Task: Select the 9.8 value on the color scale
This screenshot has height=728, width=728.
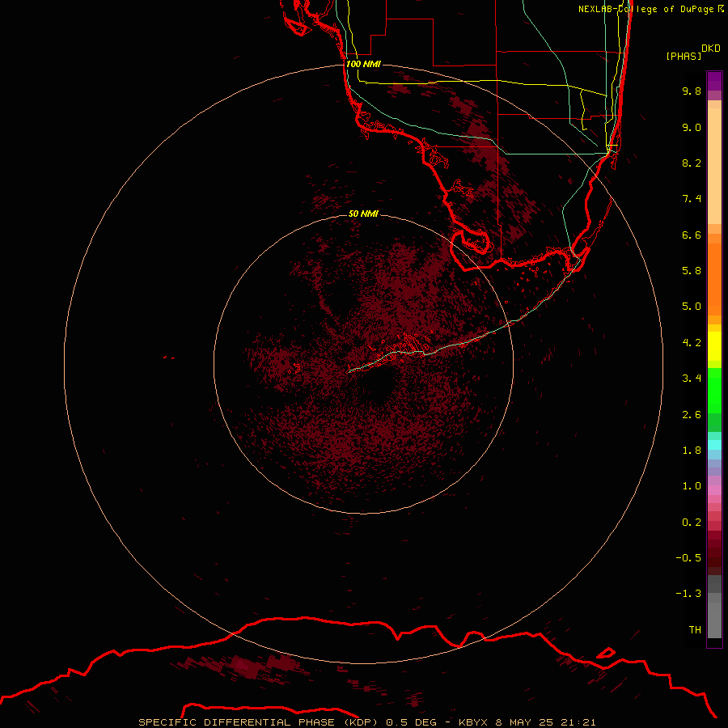Action: 692,91
